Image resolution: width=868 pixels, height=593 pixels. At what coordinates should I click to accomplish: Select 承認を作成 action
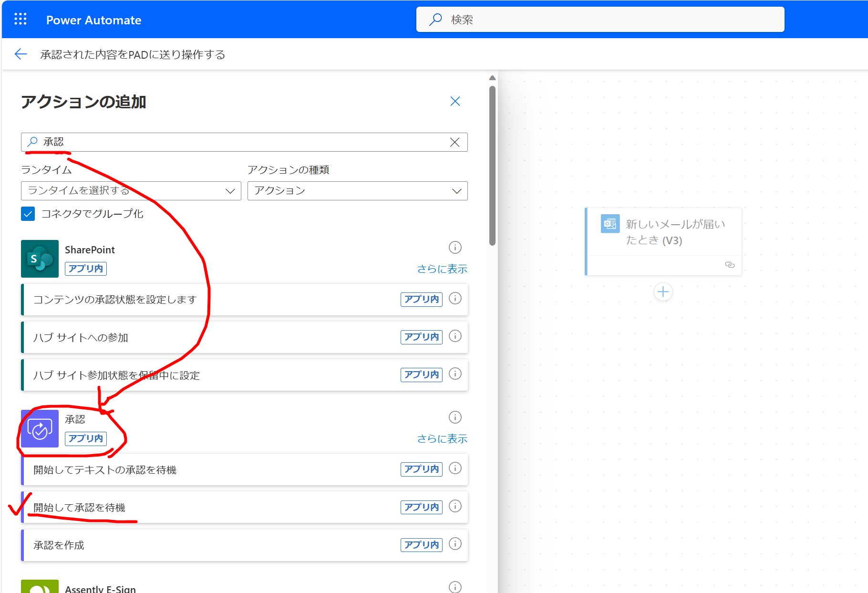point(245,545)
